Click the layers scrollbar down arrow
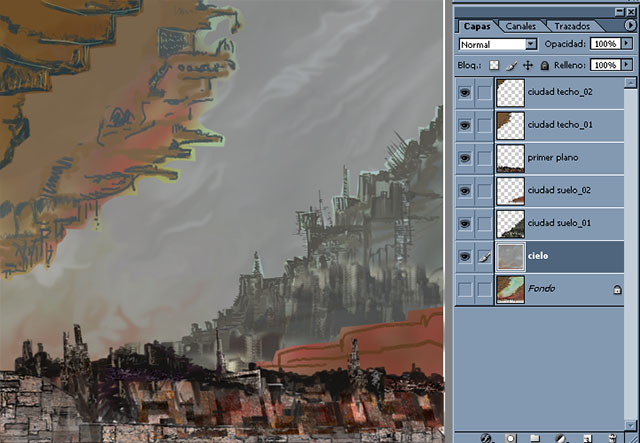 tap(630, 425)
